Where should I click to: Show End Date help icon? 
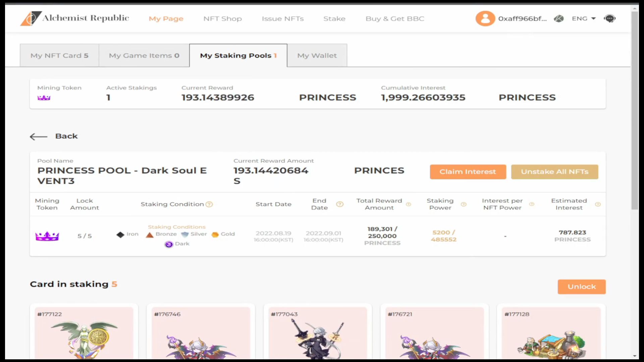340,204
